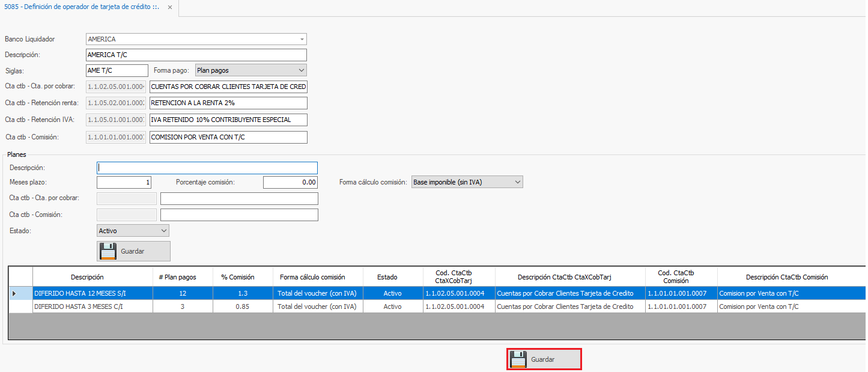Click the floppy disk icon on bottom Guardar

tap(518, 359)
